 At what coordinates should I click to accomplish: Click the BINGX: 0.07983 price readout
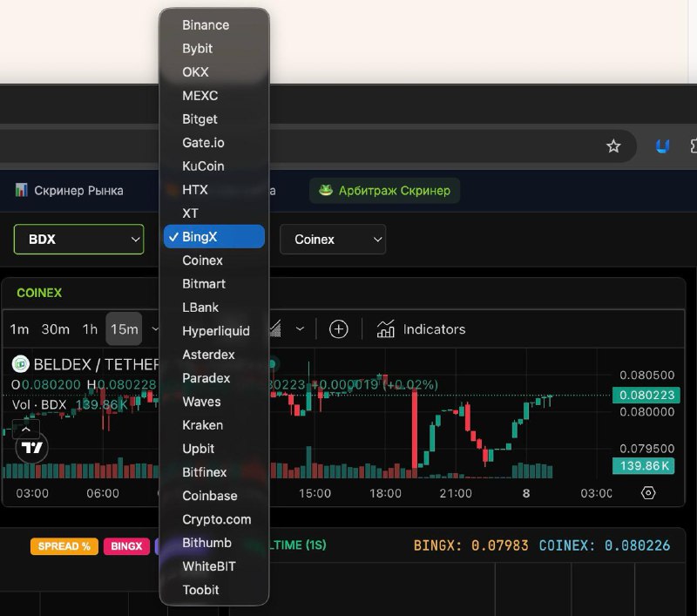pyautogui.click(x=470, y=545)
